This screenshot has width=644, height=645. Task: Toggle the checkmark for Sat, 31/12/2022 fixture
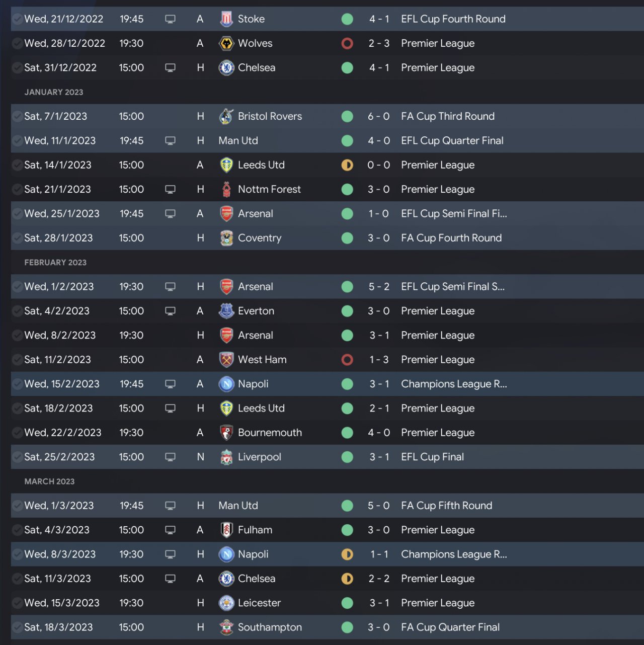tap(18, 68)
